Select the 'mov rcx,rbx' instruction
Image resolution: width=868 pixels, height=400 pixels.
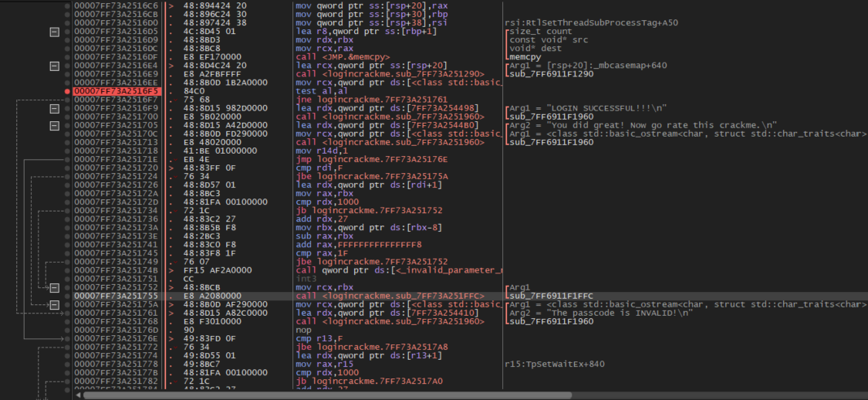[321, 287]
